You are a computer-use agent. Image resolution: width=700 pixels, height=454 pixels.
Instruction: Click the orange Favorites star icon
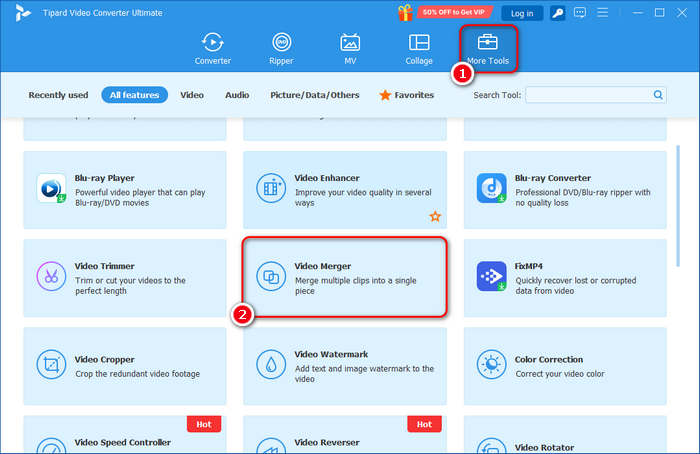coord(385,95)
